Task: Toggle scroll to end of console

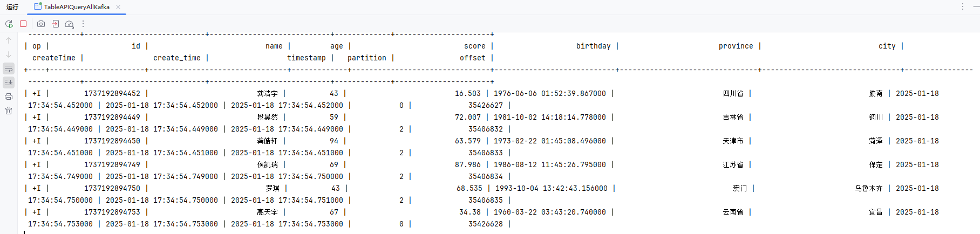Action: (9, 82)
